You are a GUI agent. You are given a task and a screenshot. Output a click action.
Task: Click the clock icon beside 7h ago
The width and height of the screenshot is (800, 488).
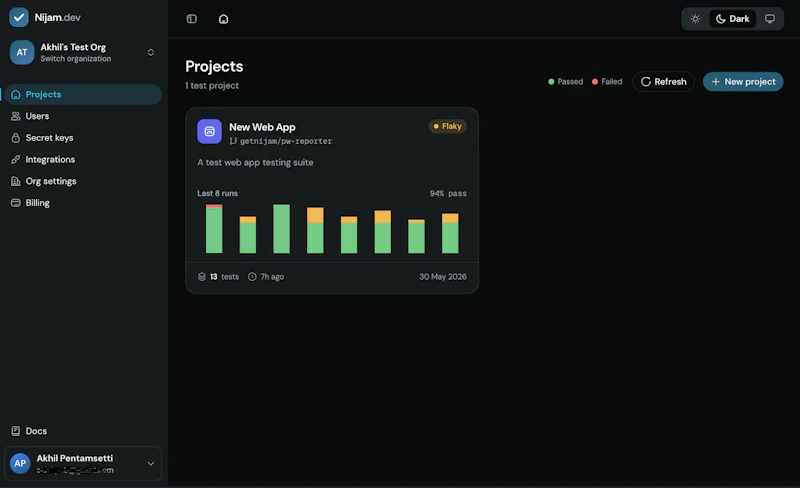pos(252,277)
